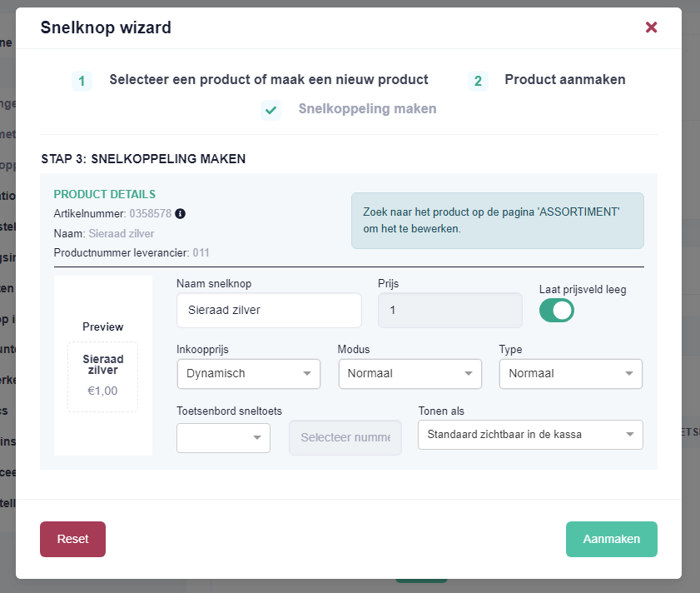Screen dimensions: 700x593
Task: Click the Aanmaken button
Action: [x=612, y=539]
